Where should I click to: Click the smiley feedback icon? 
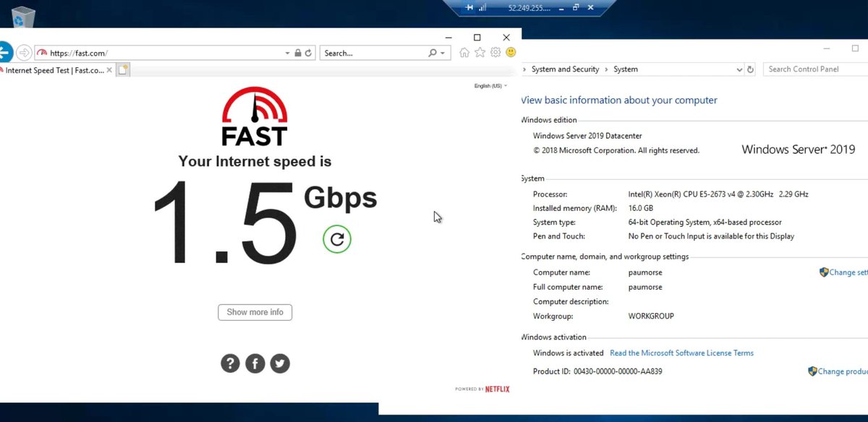(x=511, y=52)
